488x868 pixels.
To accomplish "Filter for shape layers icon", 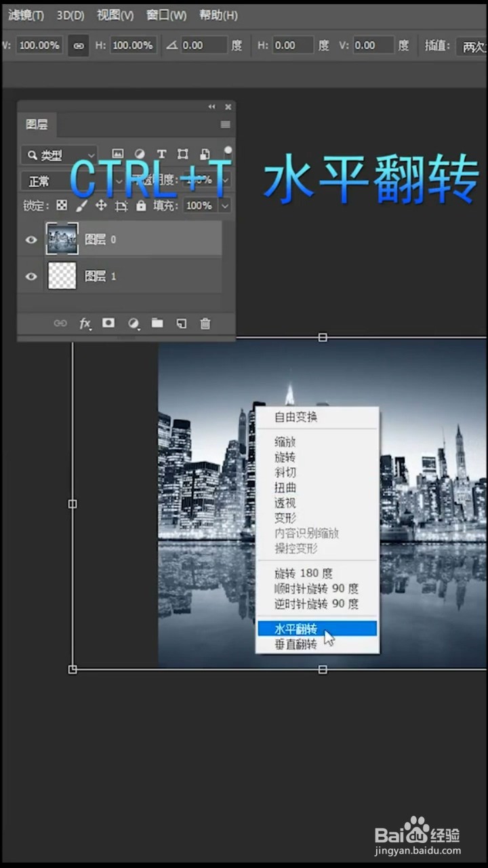I will point(183,155).
